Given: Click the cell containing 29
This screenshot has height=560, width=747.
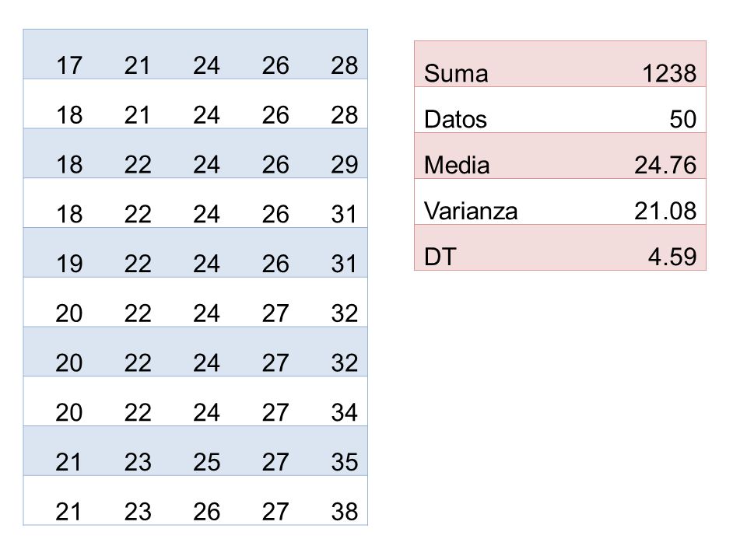Looking at the screenshot, I should [345, 164].
